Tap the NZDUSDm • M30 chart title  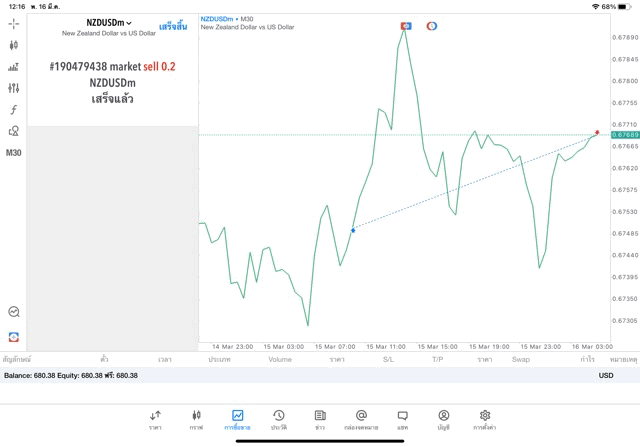(227, 19)
